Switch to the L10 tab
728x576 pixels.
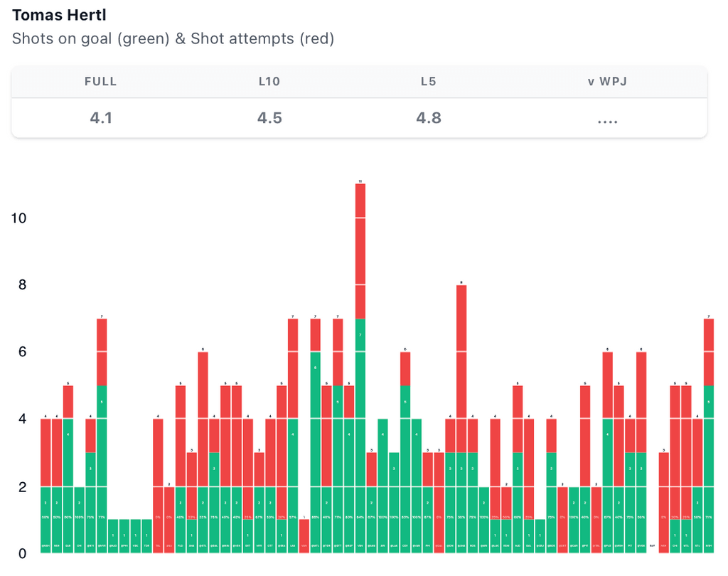click(269, 81)
